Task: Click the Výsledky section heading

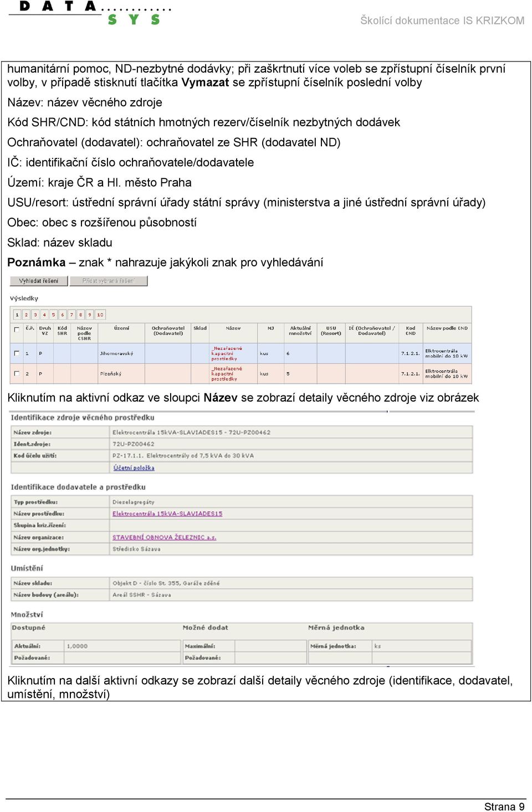Action: [24, 299]
